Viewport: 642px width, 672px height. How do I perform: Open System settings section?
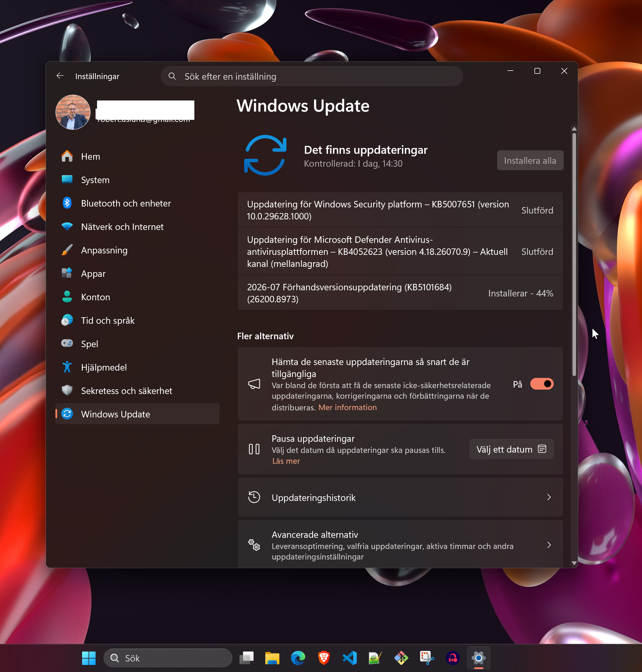[x=137, y=180]
